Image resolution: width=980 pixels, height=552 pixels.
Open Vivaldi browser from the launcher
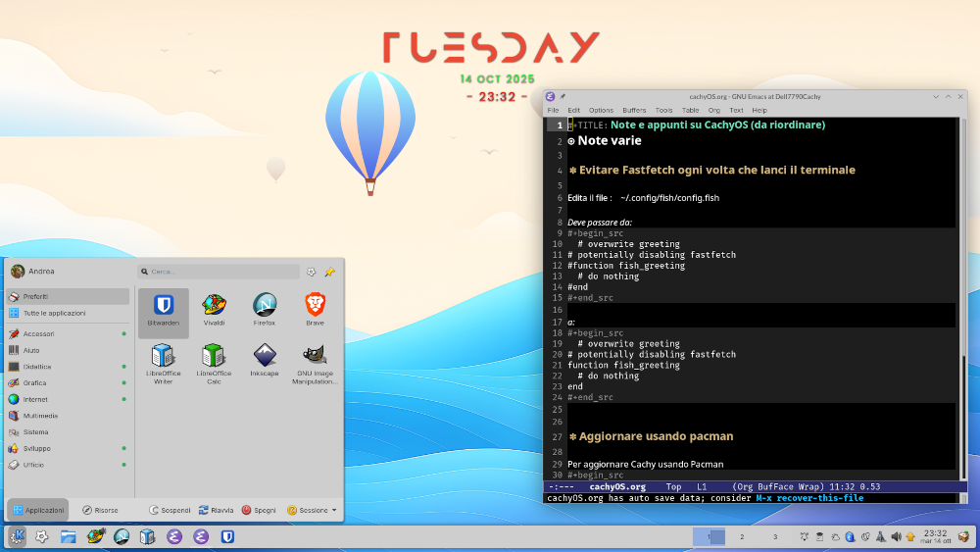coord(214,310)
